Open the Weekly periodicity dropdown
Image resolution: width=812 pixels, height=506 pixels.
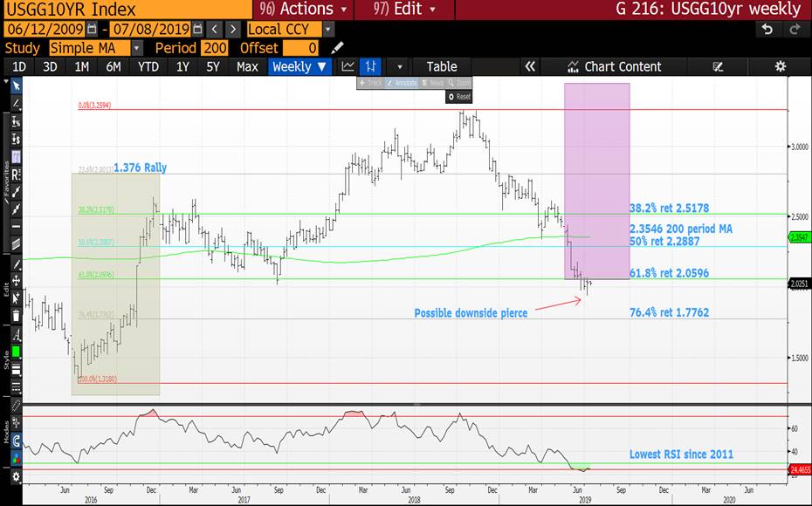(x=299, y=66)
